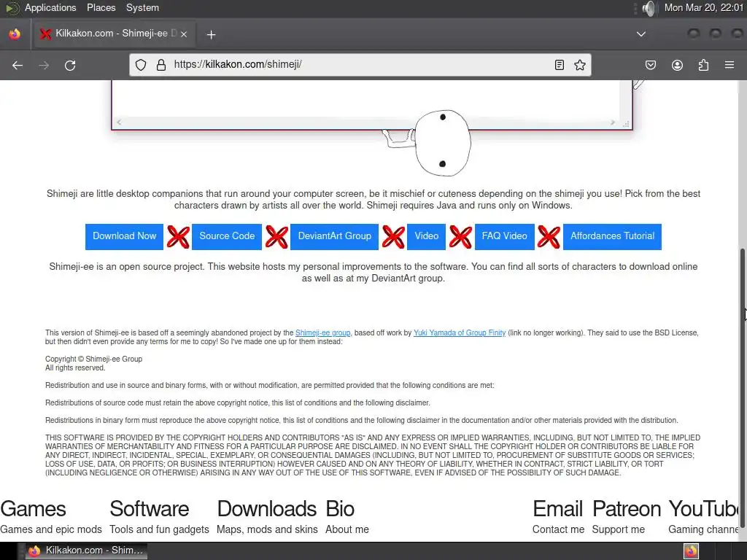Viewport: 747px width, 560px height.
Task: Open the Affordances Tutorial button
Action: click(x=612, y=236)
